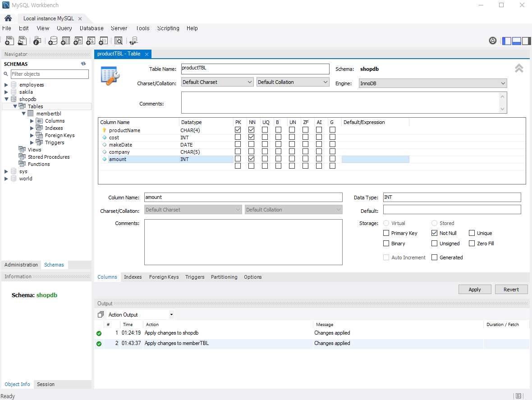Click the Revert button
The height and width of the screenshot is (400, 532).
click(x=511, y=290)
